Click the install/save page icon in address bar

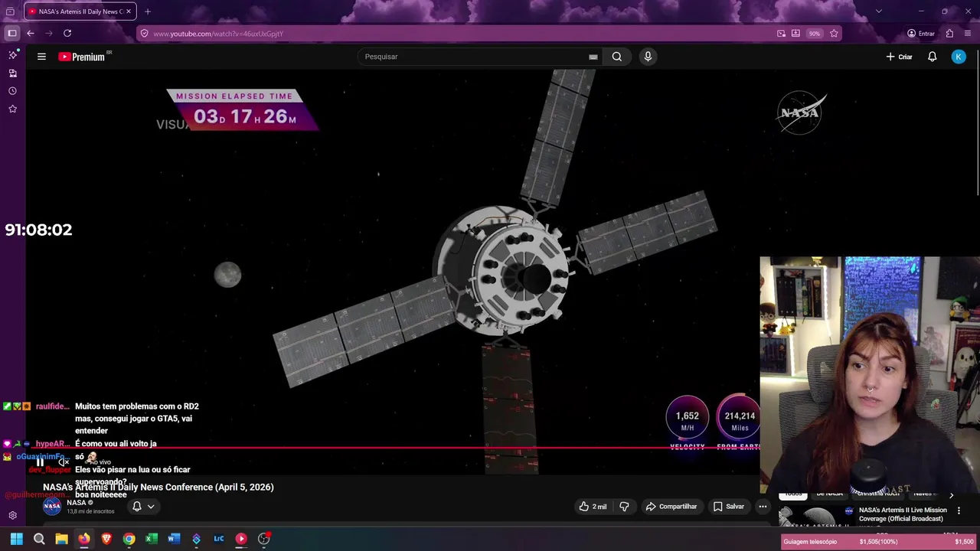796,34
